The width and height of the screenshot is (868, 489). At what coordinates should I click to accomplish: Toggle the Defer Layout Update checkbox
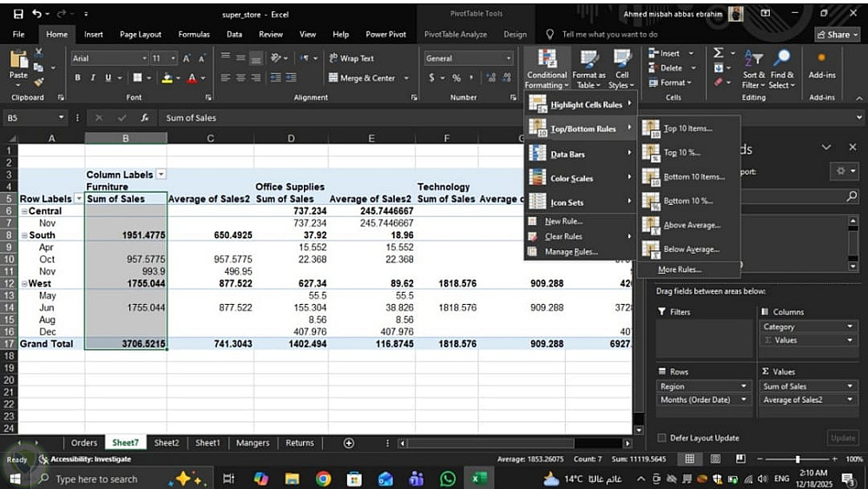click(x=662, y=438)
